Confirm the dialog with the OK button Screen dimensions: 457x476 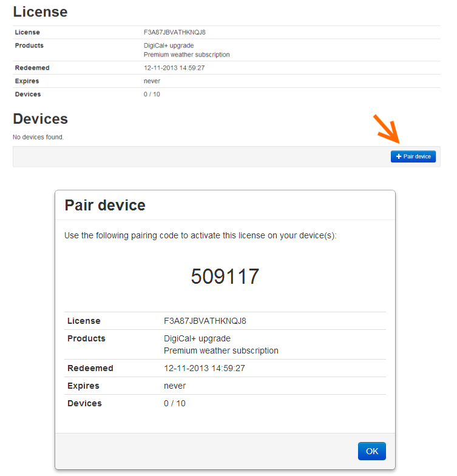click(x=372, y=451)
